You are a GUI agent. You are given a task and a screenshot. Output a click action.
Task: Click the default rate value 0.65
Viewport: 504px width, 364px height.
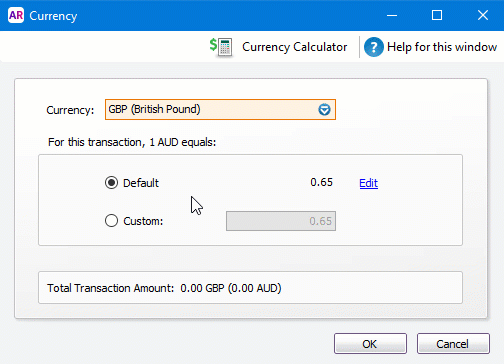pyautogui.click(x=321, y=182)
